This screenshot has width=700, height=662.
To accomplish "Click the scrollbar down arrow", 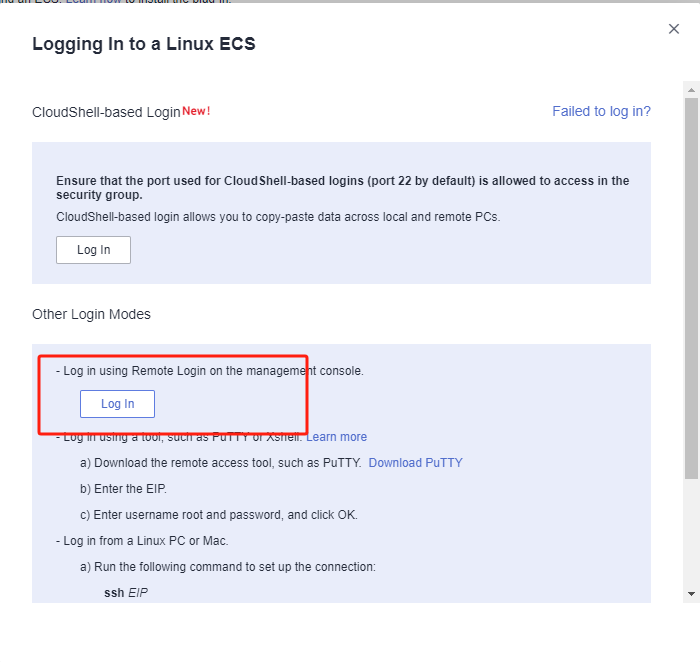I will tap(691, 594).
